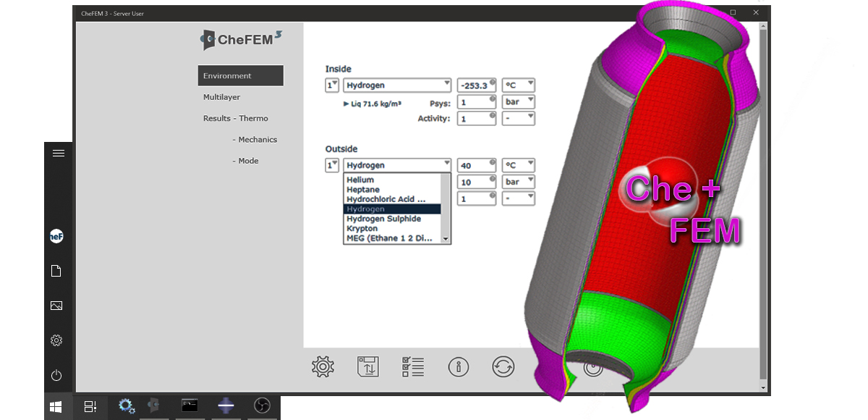Open the OBS Studio taskbar icon
Image resolution: width=868 pixels, height=420 pixels.
[x=262, y=406]
